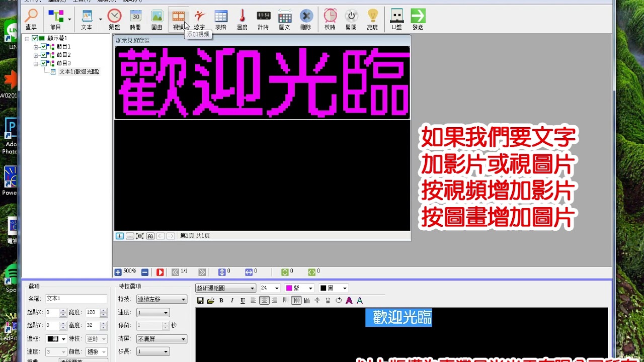The height and width of the screenshot is (362, 644).
Task: Add a 視頻 video item
Action: click(179, 20)
